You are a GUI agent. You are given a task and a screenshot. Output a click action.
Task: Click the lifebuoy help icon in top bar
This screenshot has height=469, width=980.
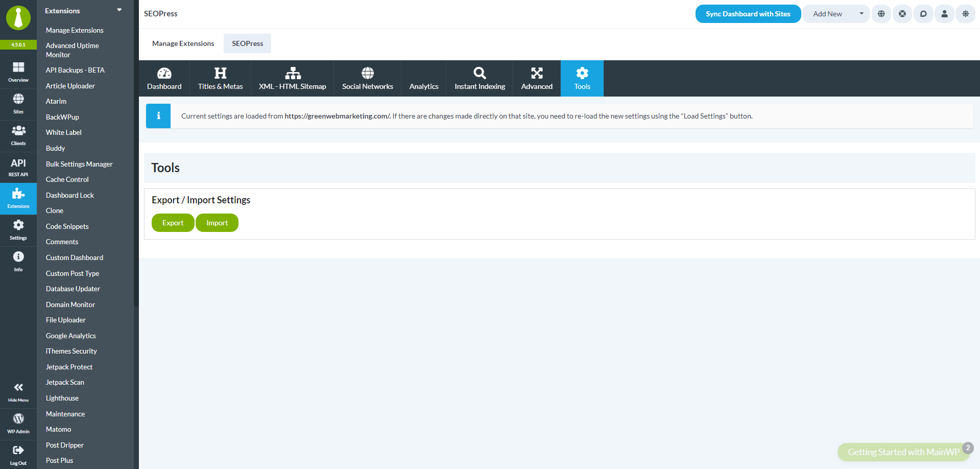(x=902, y=14)
